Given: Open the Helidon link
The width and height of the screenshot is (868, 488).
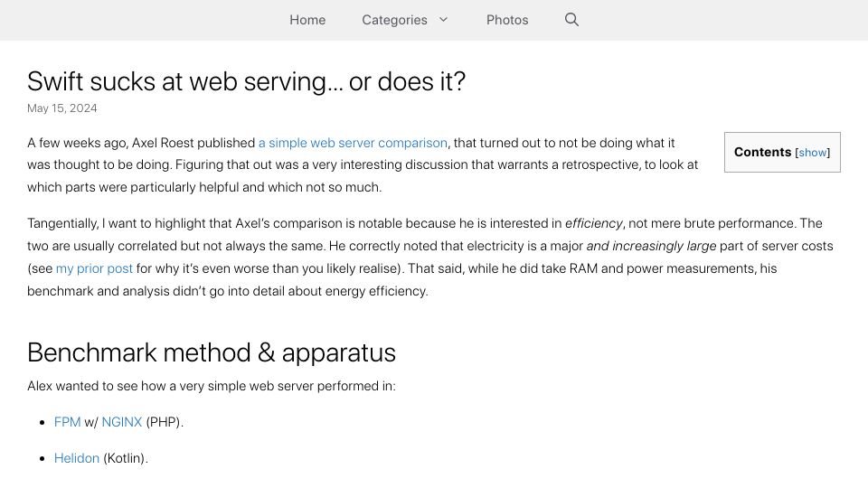Looking at the screenshot, I should [x=76, y=458].
